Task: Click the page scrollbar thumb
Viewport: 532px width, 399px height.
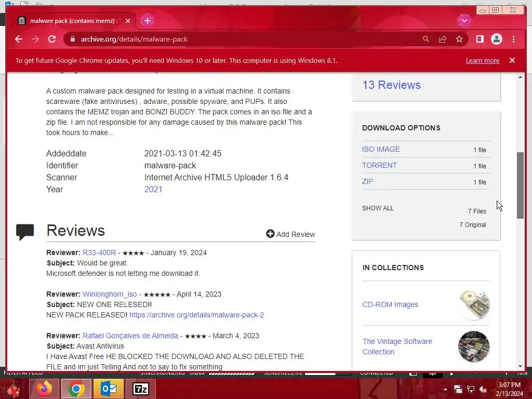Action: click(x=520, y=185)
